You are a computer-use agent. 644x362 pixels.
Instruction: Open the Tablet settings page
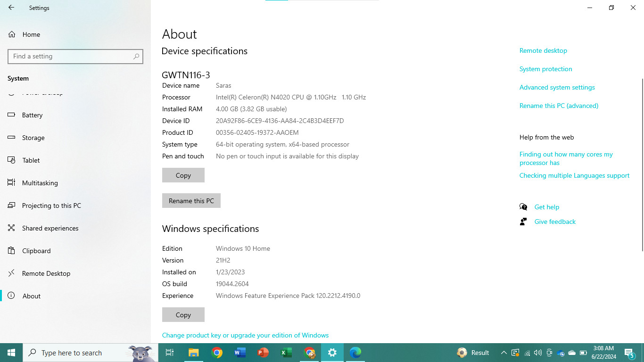coord(75,160)
